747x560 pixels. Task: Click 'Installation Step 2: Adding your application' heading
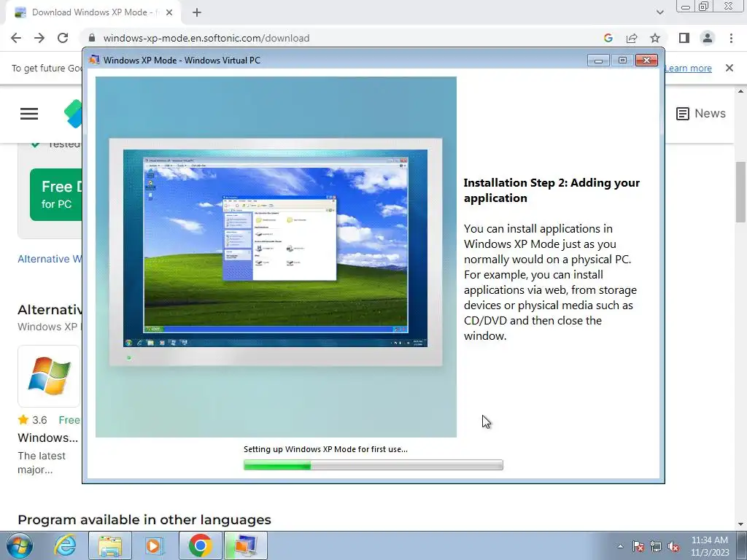551,190
